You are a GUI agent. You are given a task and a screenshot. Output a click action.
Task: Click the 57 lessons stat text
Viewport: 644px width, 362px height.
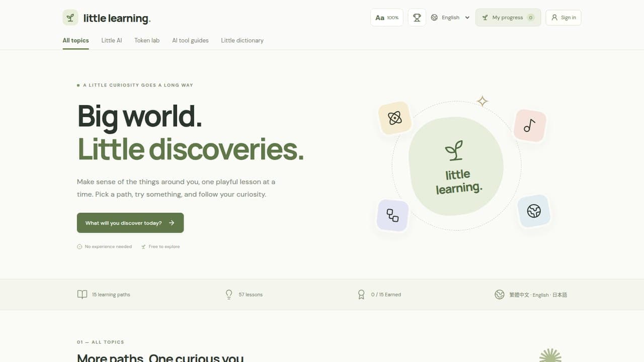pyautogui.click(x=251, y=295)
